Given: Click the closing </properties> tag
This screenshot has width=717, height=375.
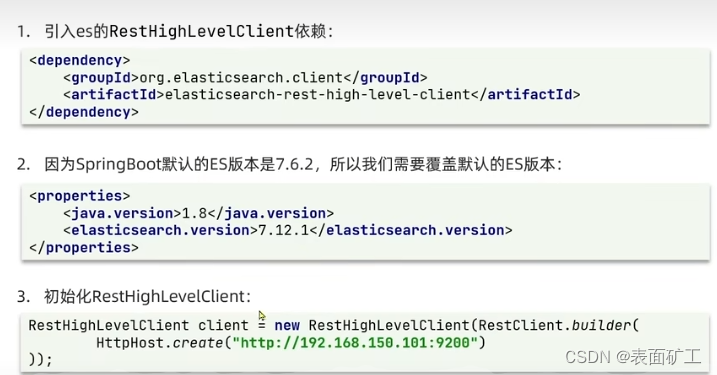Looking at the screenshot, I should coord(84,248).
